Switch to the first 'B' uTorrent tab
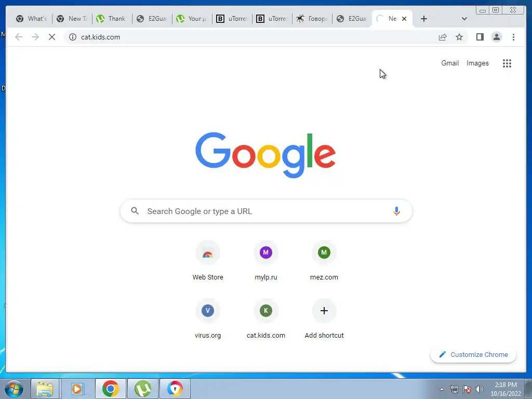This screenshot has height=399, width=532. 232,19
